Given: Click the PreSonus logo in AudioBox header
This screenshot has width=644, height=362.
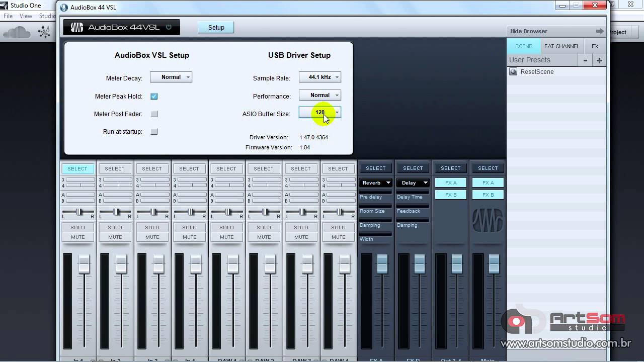Looking at the screenshot, I should tap(77, 28).
